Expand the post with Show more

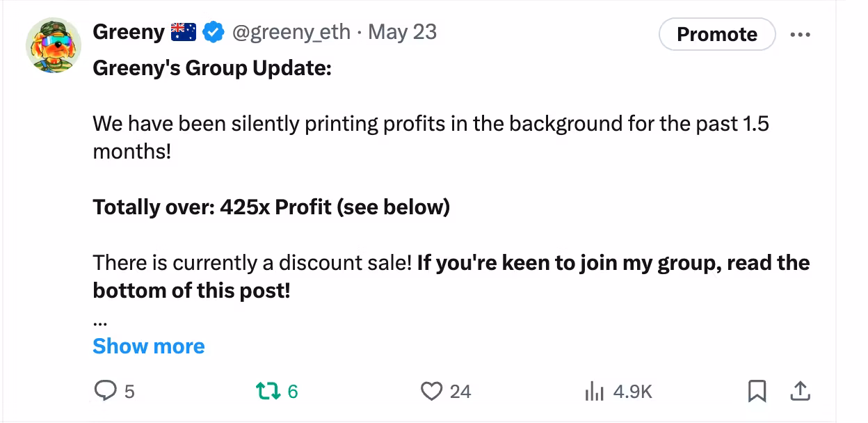(149, 346)
